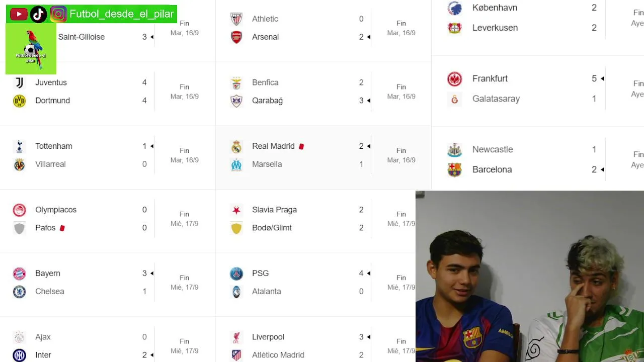
Task: Click the Inter club crest
Action: point(19,355)
